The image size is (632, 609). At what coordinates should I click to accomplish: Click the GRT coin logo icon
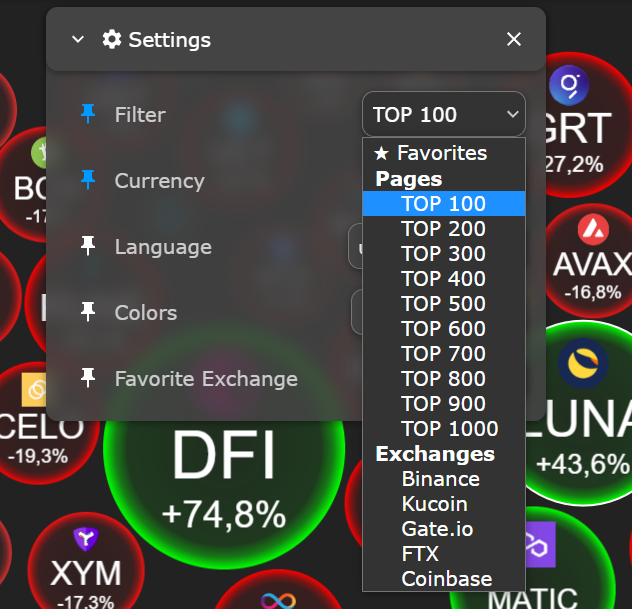click(569, 85)
